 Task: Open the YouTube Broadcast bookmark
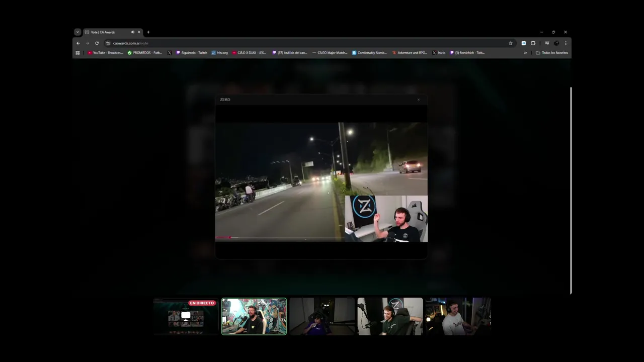(105, 53)
